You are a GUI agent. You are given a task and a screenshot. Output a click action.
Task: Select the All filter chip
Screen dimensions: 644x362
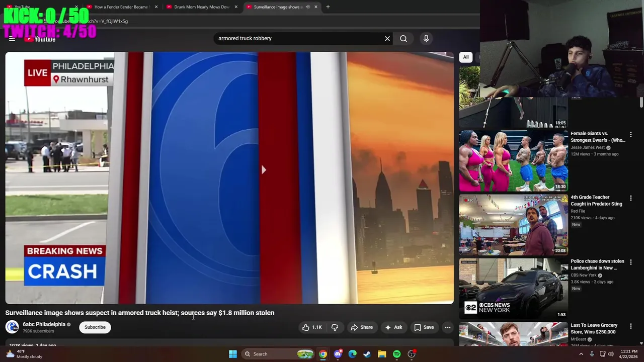click(x=466, y=57)
